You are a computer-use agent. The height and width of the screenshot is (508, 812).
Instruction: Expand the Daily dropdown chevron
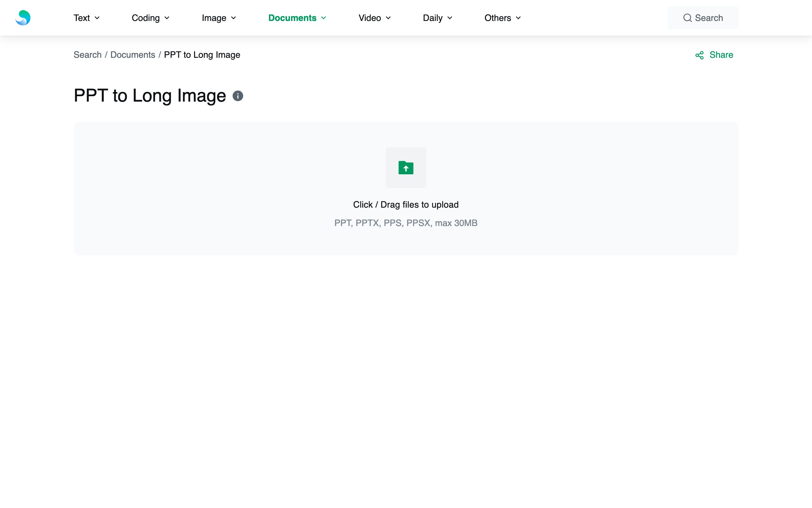click(450, 18)
